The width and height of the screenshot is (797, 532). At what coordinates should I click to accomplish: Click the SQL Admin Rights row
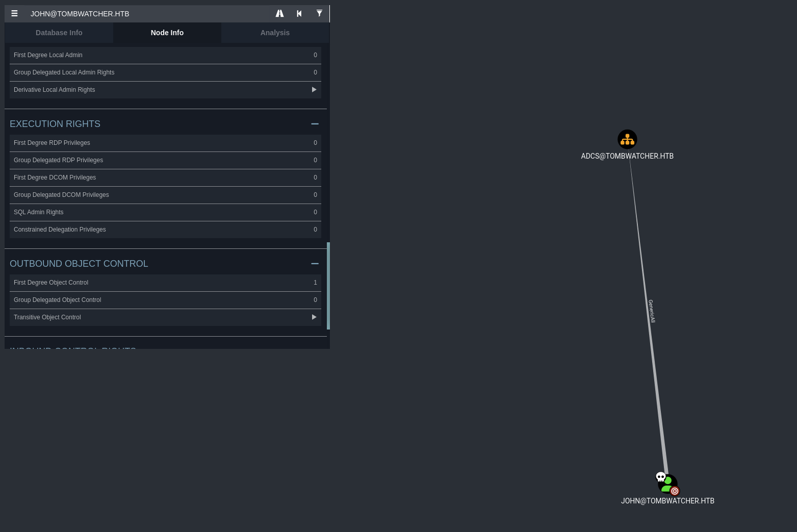165,212
